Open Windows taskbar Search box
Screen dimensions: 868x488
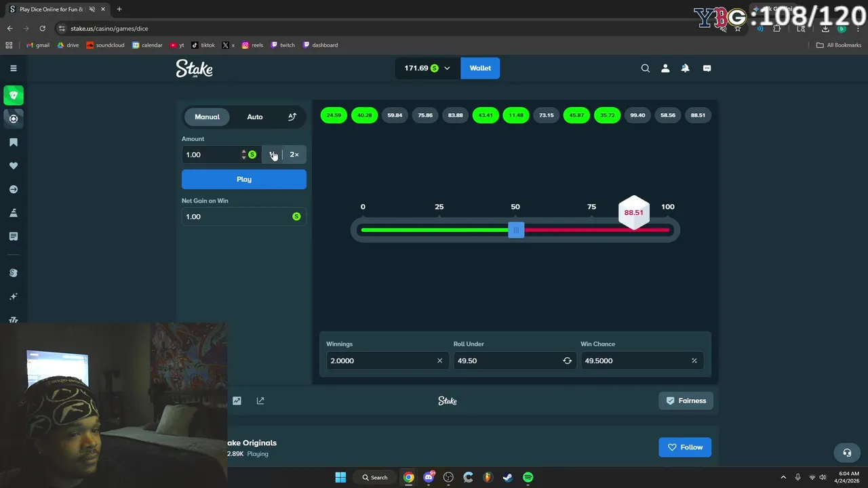point(375,477)
